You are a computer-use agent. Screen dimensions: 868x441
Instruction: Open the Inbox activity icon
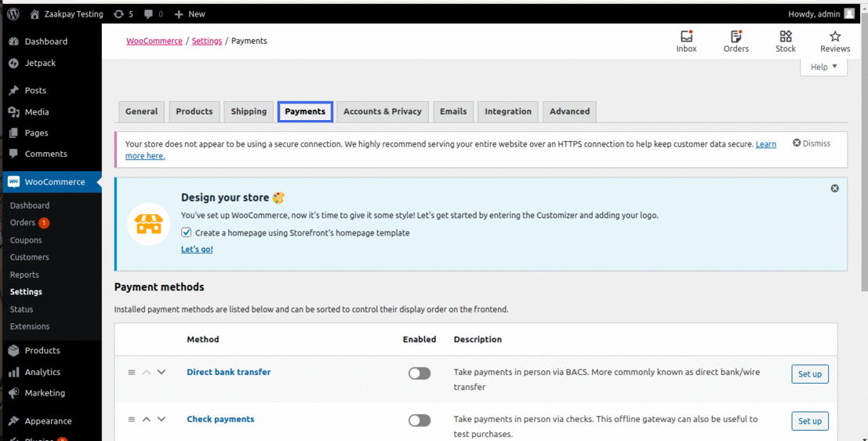(x=686, y=42)
